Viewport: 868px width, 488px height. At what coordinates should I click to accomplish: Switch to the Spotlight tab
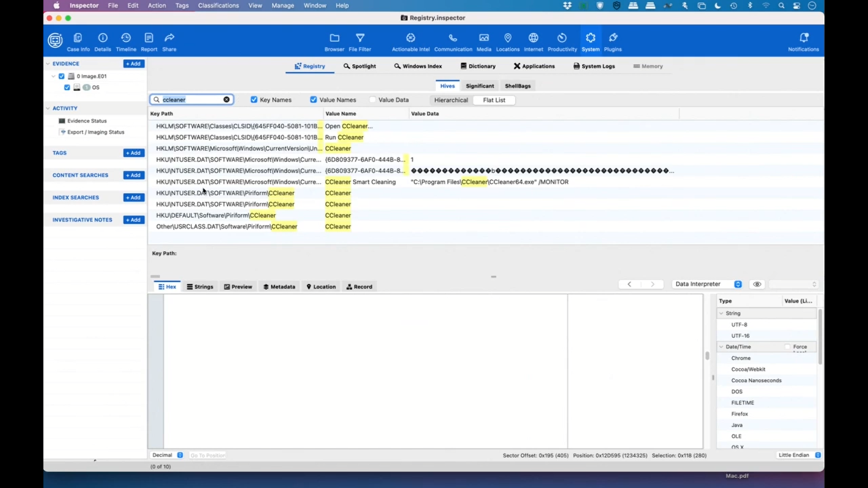click(360, 66)
